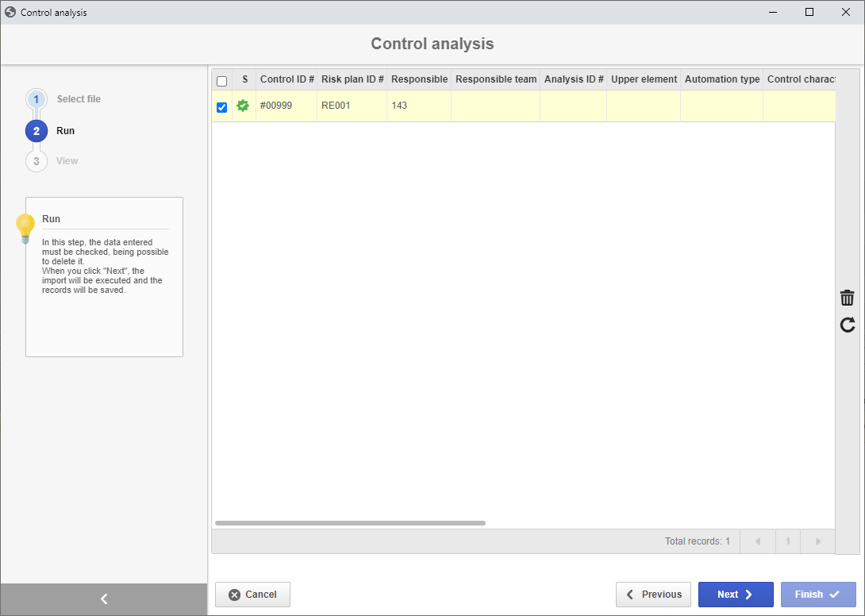Image resolution: width=865 pixels, height=616 pixels.
Task: Click the Cancel button
Action: [x=252, y=595]
